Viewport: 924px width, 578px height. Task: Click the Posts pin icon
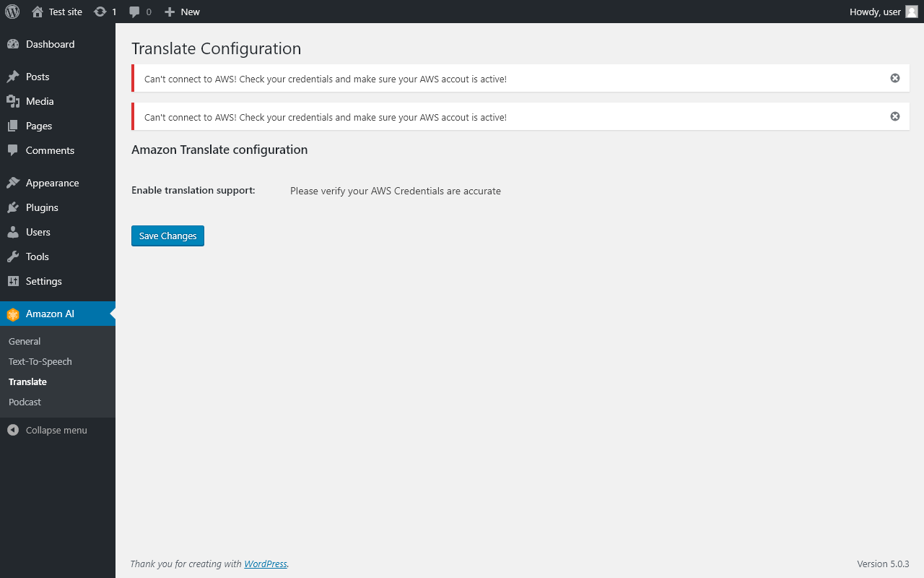(x=13, y=77)
